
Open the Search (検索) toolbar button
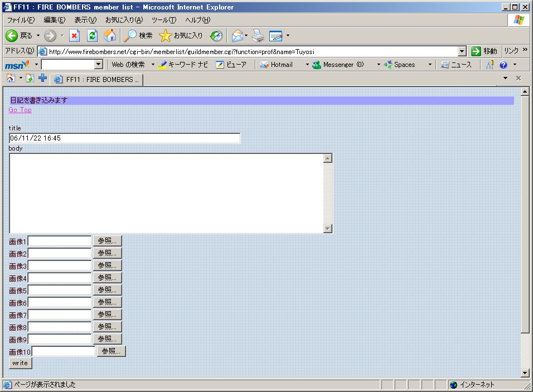138,36
